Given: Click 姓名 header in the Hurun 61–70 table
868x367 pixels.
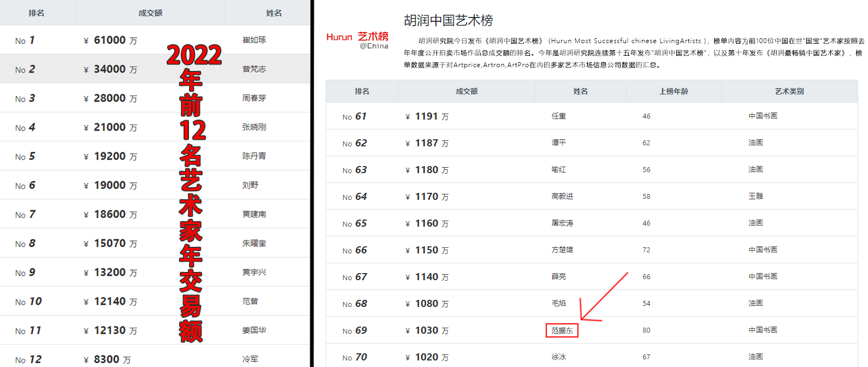Looking at the screenshot, I should 581,91.
